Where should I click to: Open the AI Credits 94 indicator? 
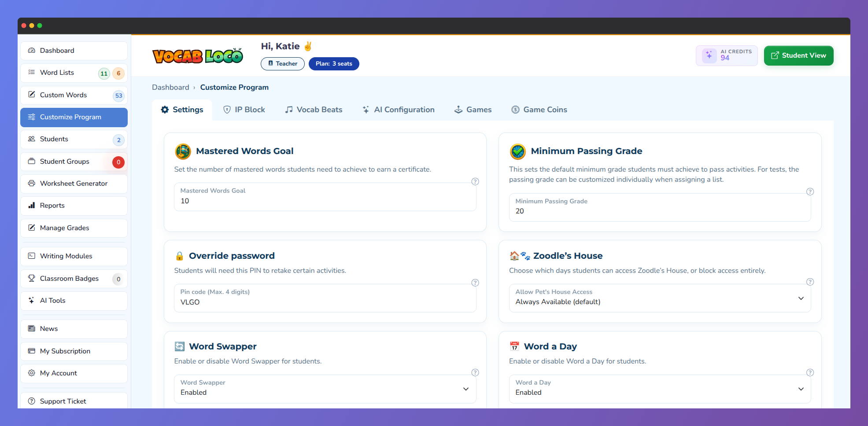727,55
